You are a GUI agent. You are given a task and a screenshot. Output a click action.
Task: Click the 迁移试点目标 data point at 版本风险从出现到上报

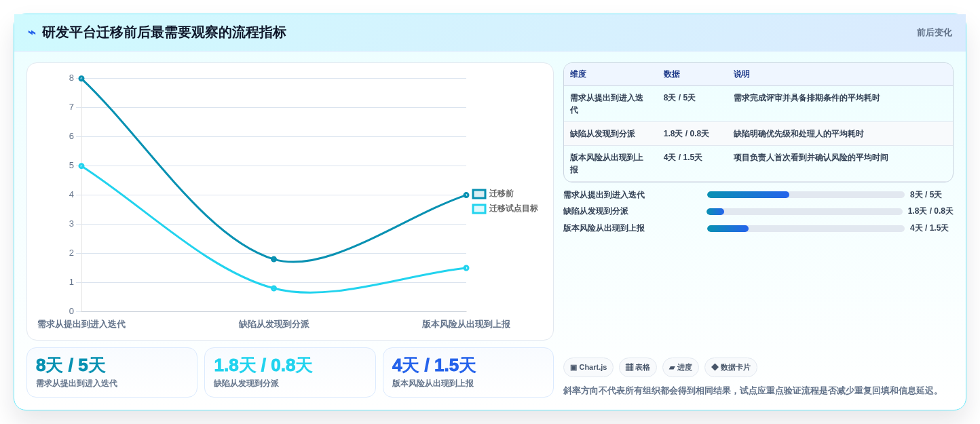coord(466,268)
